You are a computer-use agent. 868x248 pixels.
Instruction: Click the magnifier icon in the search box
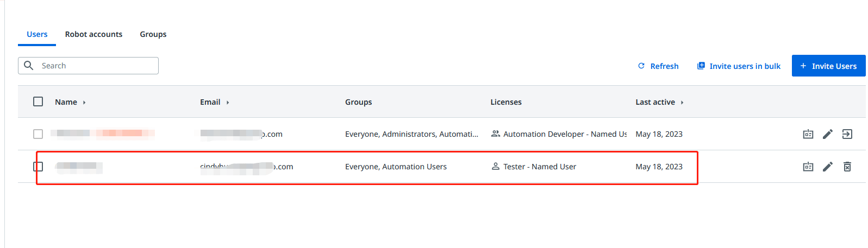point(29,66)
